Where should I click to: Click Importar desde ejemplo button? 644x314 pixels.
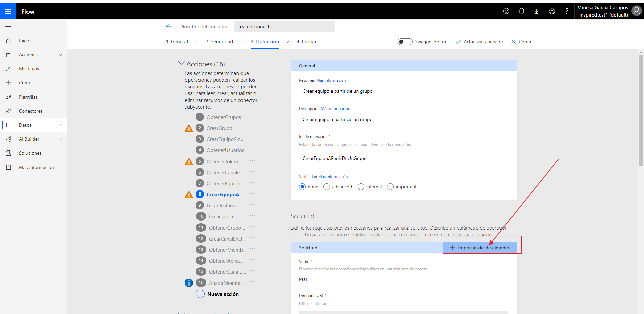tap(480, 248)
